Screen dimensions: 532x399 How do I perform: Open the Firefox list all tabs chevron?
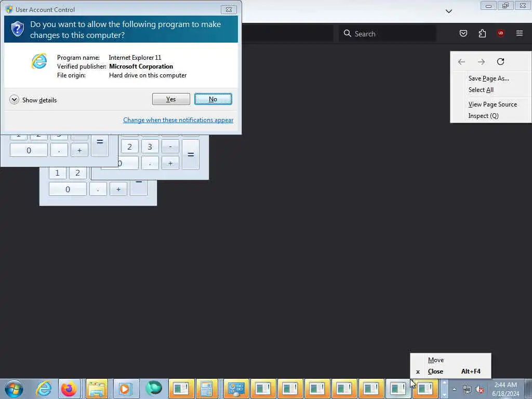448,11
